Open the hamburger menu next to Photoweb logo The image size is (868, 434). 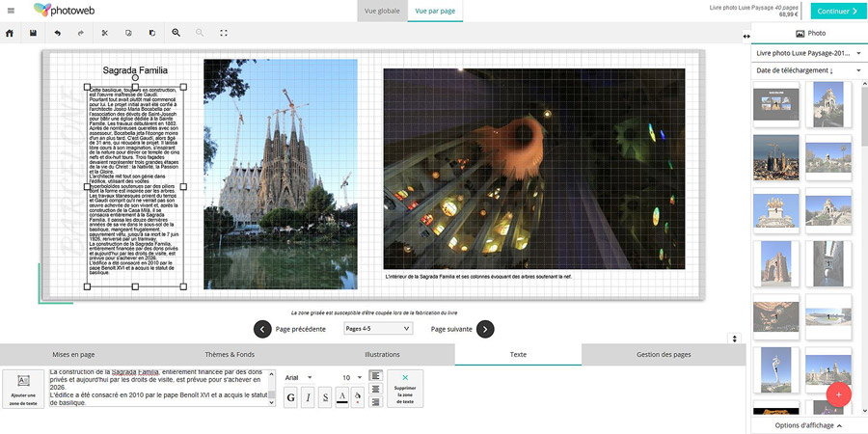tap(10, 11)
